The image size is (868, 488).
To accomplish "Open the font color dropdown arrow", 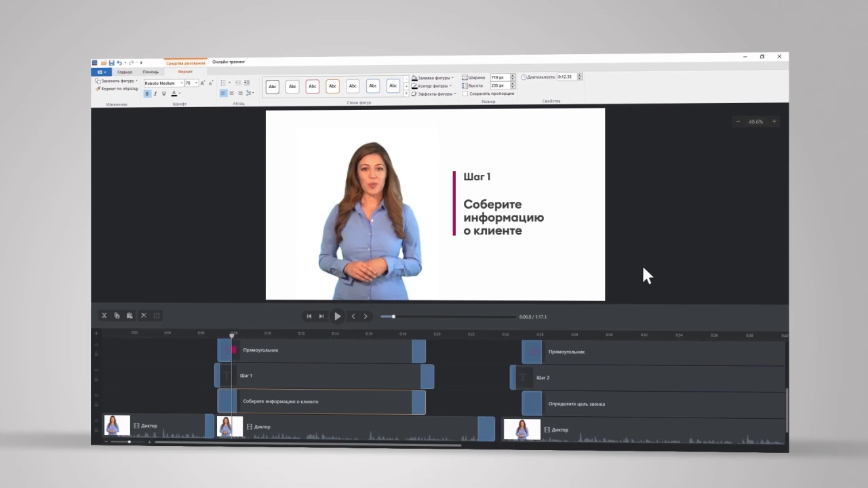I will coord(180,94).
